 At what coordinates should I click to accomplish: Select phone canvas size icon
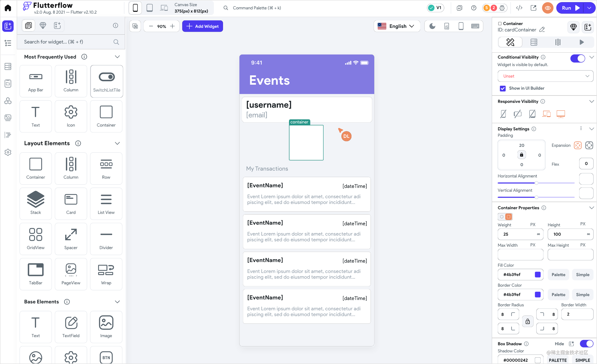[x=135, y=8]
